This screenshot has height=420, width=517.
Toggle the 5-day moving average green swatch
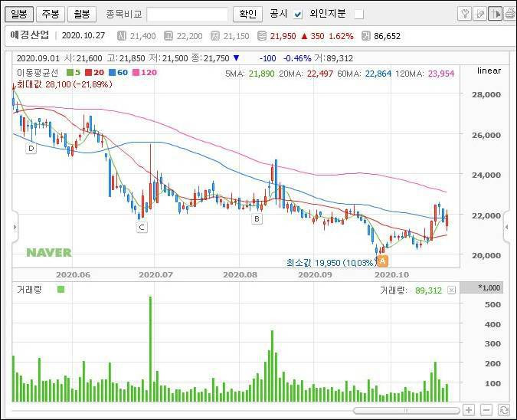point(70,73)
